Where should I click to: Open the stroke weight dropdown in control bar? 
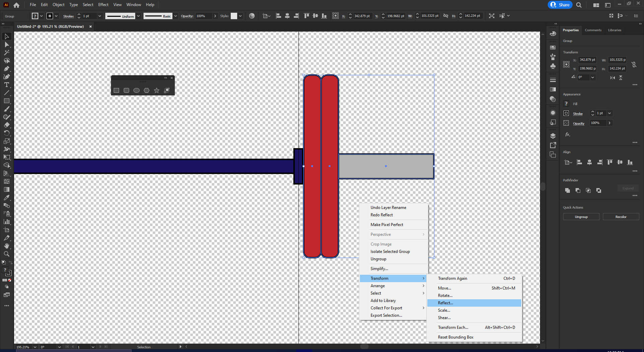[x=100, y=16]
